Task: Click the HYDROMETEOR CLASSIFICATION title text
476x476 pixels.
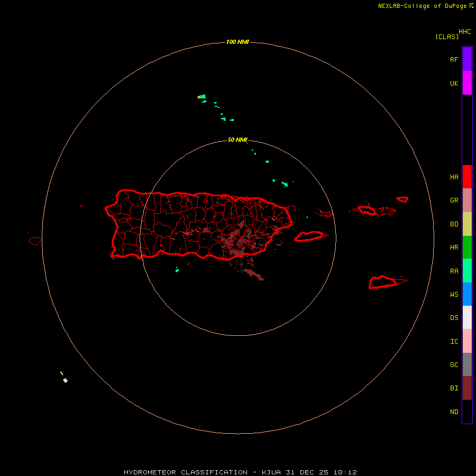Action: [186, 472]
